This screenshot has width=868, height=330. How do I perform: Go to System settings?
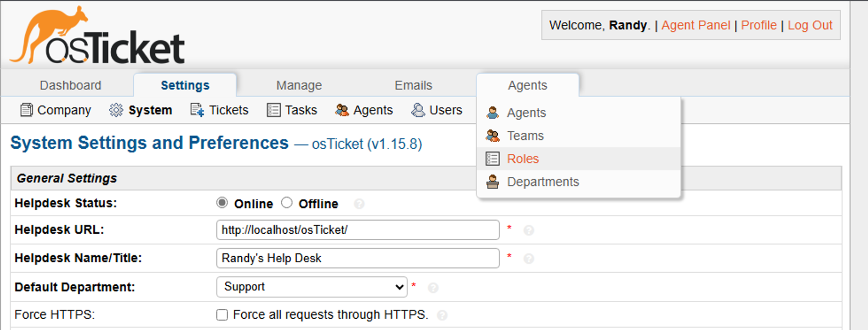click(x=141, y=110)
